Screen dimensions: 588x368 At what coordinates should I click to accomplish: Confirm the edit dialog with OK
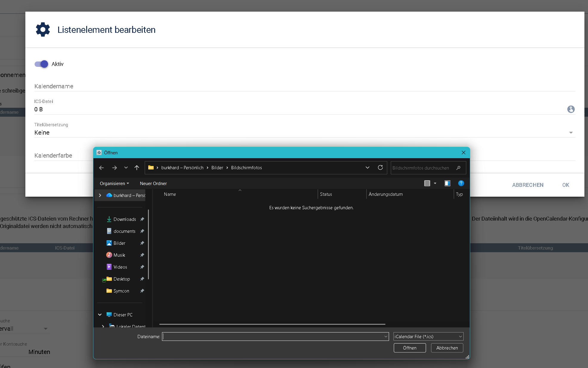coord(566,185)
